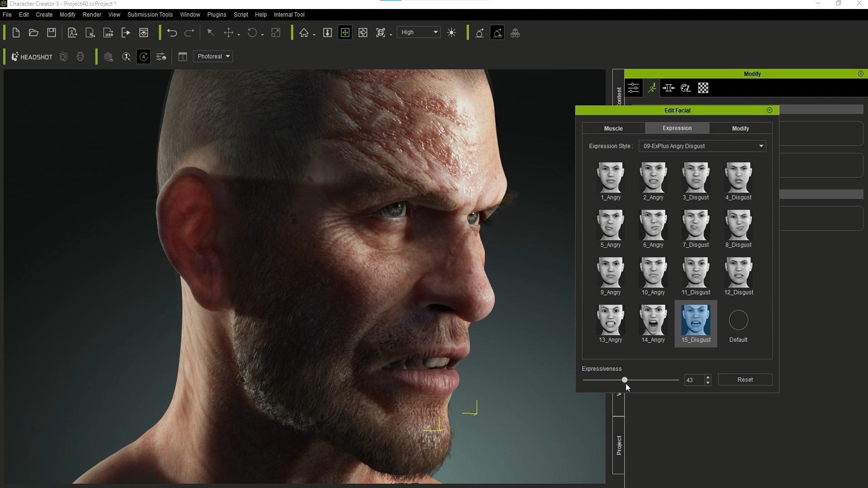The image size is (868, 488).
Task: Open the Photoreal render mode dropdown
Action: (x=213, y=56)
